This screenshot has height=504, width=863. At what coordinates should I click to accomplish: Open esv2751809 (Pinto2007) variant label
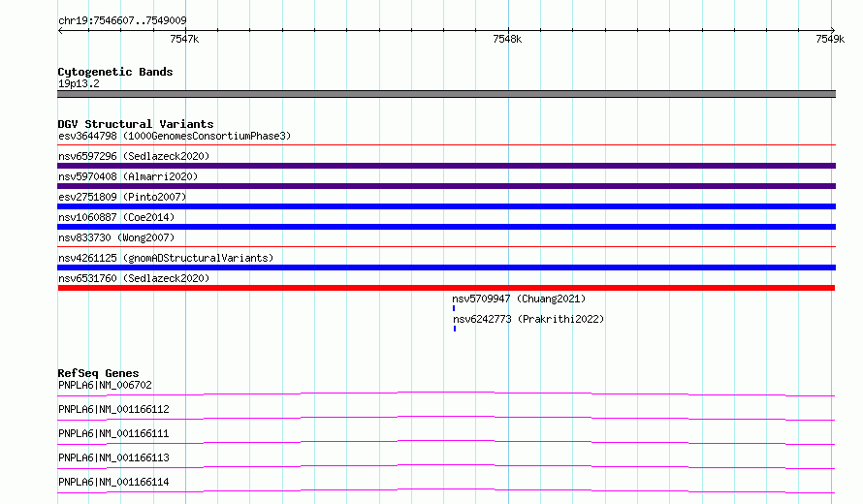click(122, 197)
